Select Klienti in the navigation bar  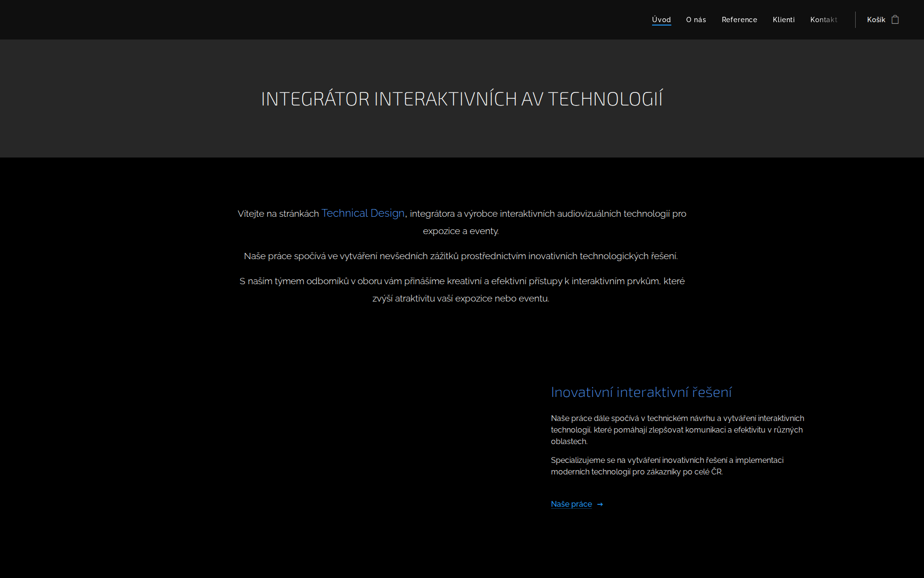coord(784,20)
